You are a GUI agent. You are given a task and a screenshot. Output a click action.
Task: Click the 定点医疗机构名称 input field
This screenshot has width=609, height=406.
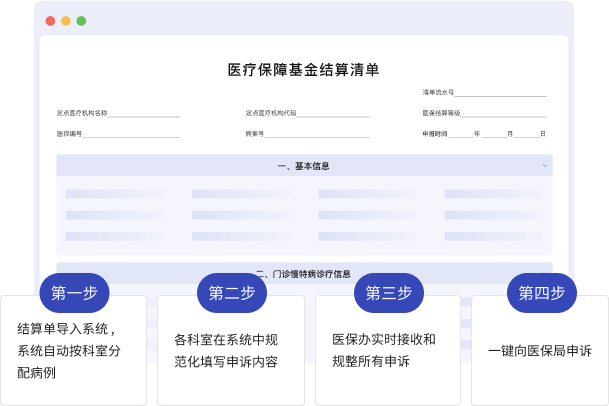tap(145, 114)
